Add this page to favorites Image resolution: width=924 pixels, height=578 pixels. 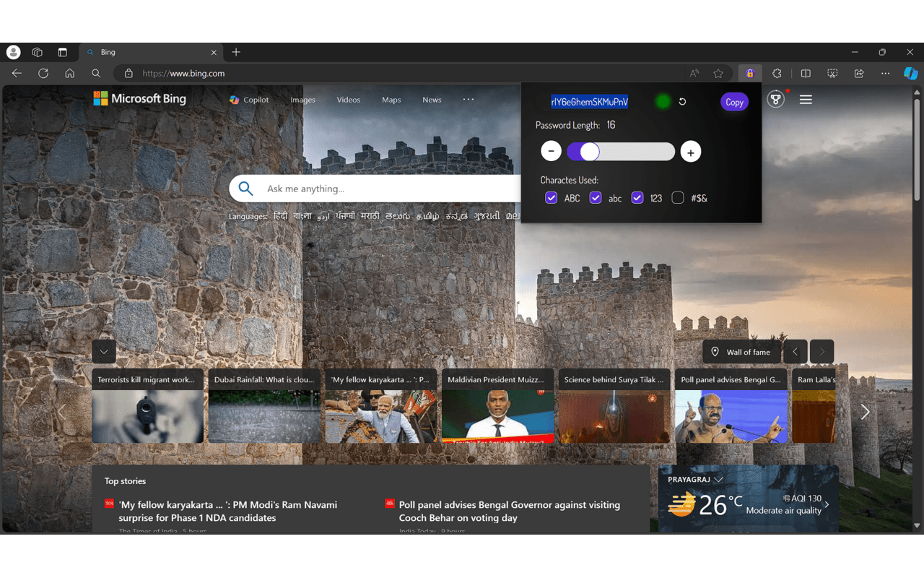tap(718, 73)
